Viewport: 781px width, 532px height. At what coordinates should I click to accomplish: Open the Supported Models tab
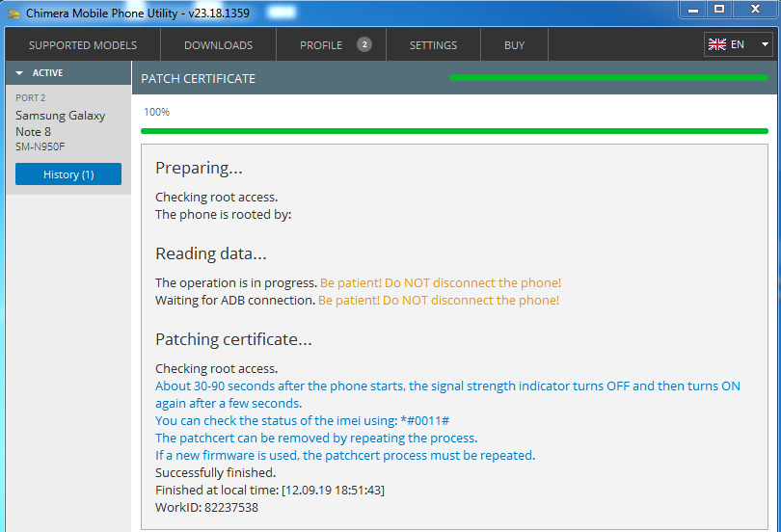click(82, 45)
